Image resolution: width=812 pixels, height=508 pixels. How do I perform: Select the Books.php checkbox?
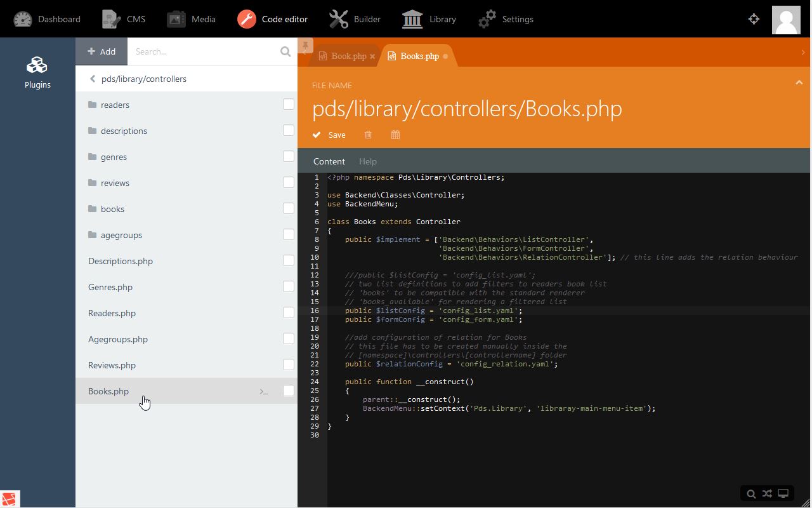289,391
